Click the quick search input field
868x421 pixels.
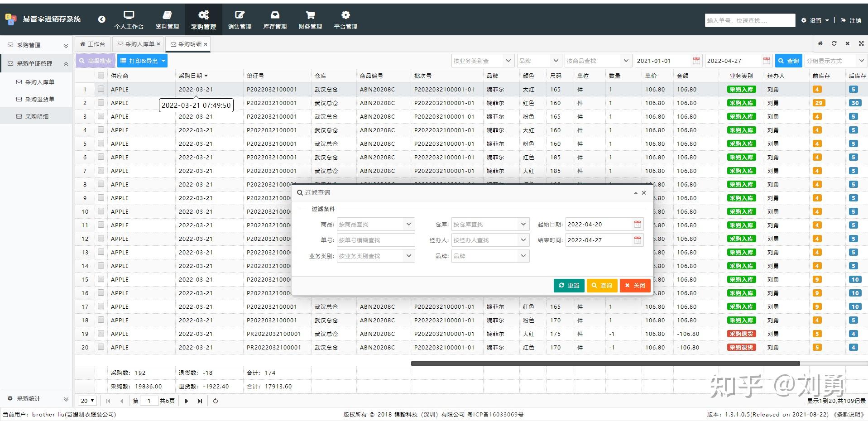pyautogui.click(x=749, y=20)
